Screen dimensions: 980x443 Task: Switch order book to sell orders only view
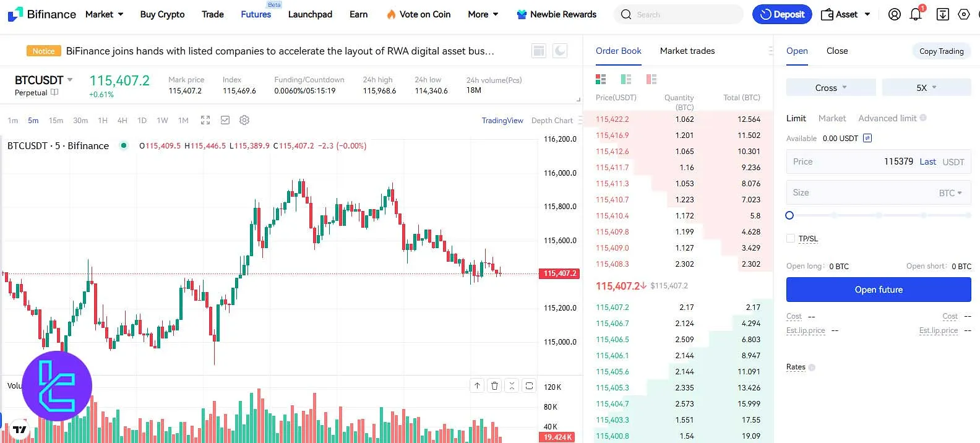(x=650, y=79)
